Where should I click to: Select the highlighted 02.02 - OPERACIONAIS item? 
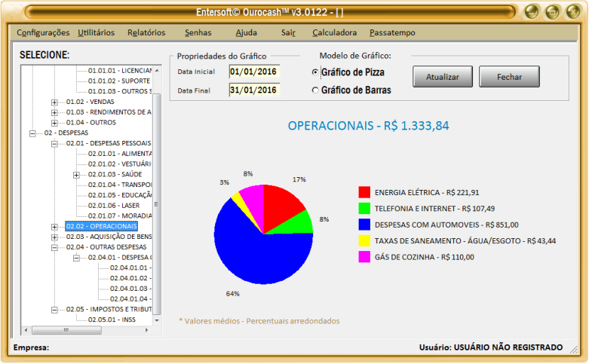pos(101,226)
